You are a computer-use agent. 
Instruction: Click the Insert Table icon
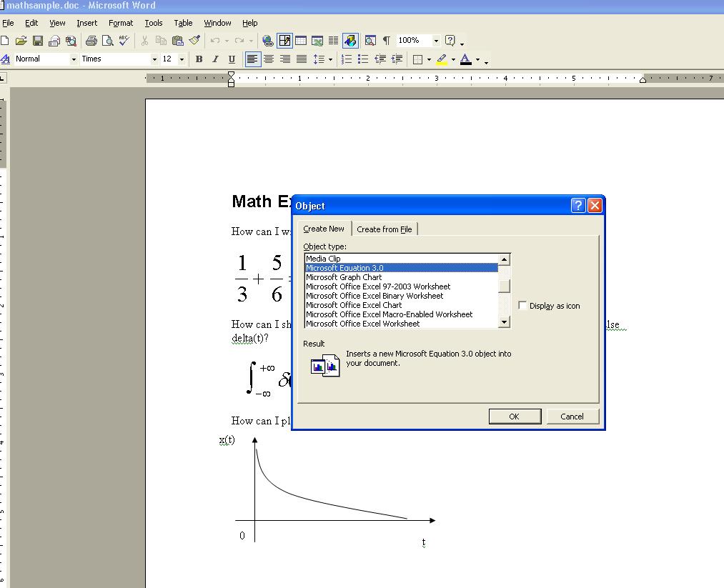(x=301, y=41)
